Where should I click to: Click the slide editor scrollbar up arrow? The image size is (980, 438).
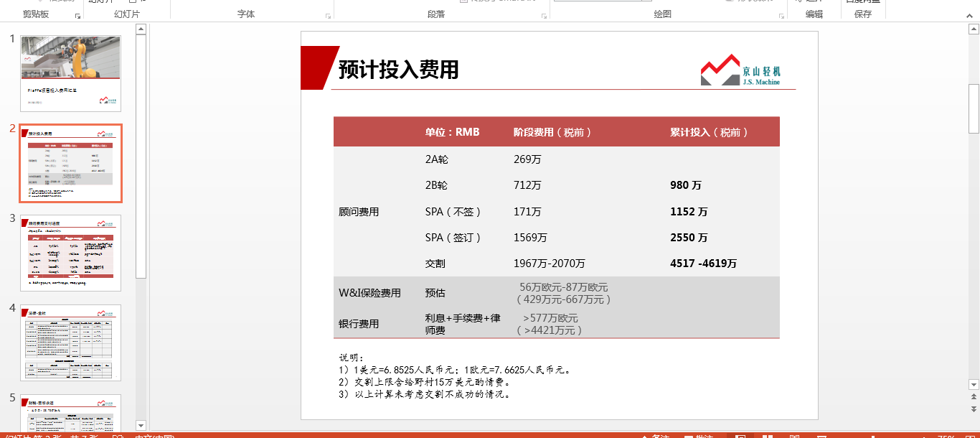coord(974,29)
